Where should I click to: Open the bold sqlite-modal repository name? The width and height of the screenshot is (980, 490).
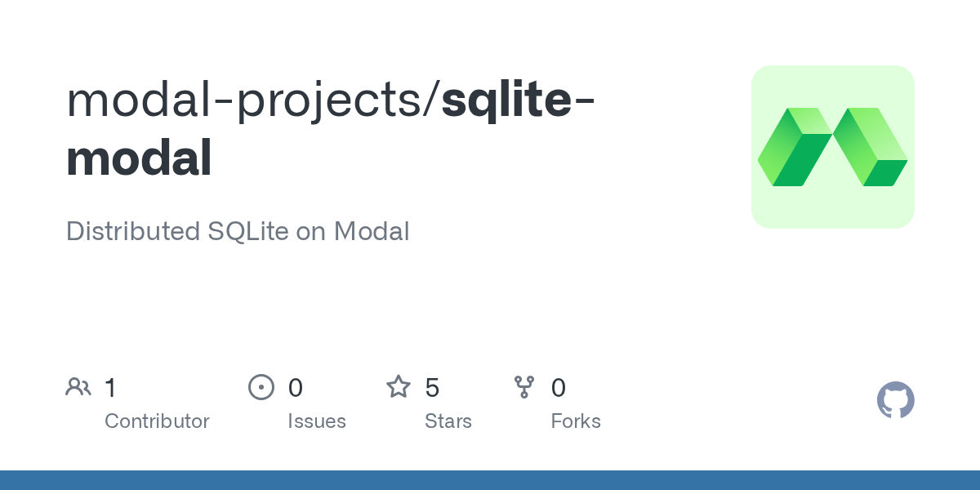[330, 128]
